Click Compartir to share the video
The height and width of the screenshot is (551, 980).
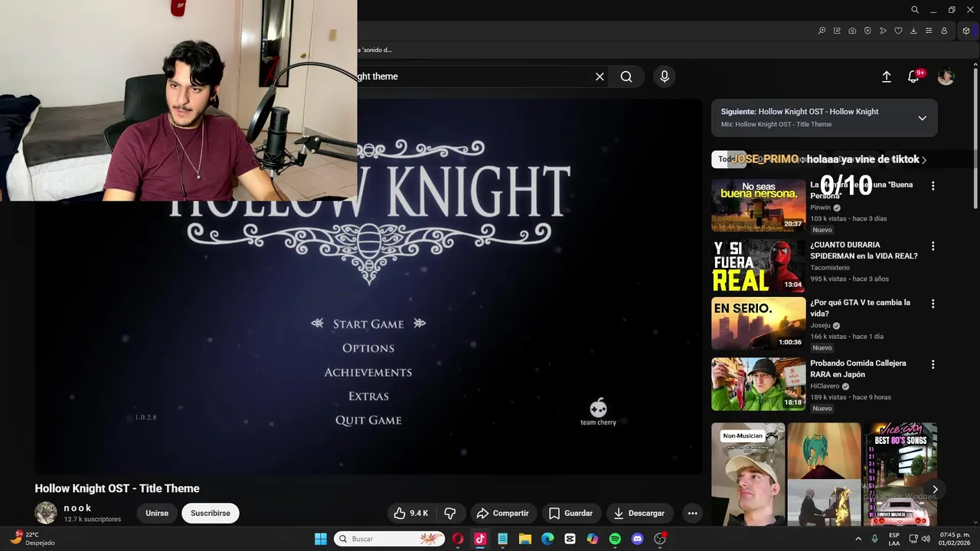tap(501, 514)
